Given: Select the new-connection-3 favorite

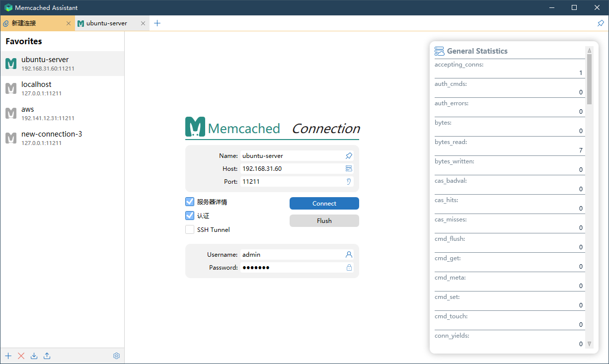Looking at the screenshot, I should [x=62, y=138].
